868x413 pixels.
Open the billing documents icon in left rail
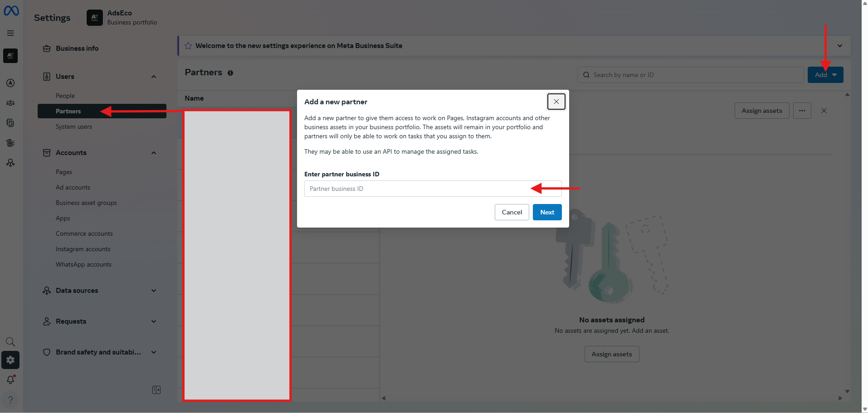click(10, 123)
